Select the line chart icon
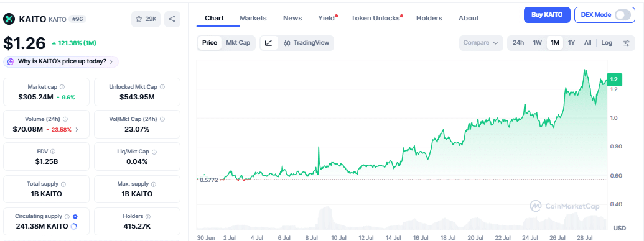Viewport: 644px width, 241px height. pos(269,43)
